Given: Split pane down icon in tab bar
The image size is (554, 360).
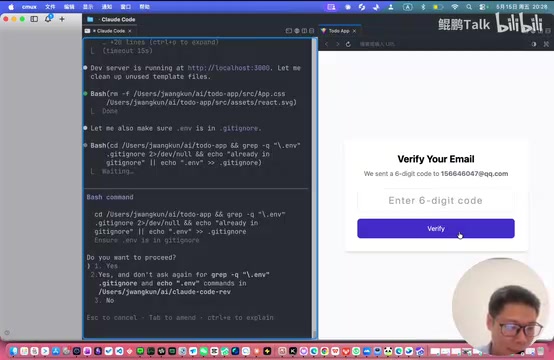Looking at the screenshot, I should click(x=312, y=31).
